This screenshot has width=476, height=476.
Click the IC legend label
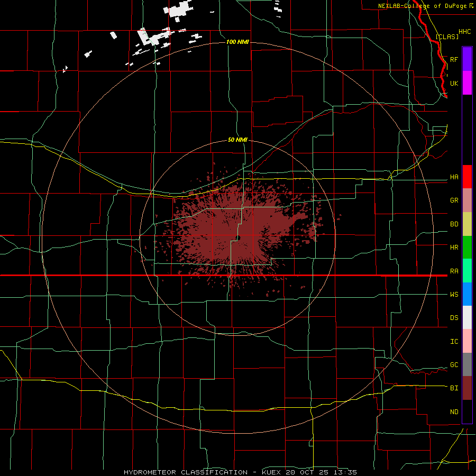tap(454, 342)
